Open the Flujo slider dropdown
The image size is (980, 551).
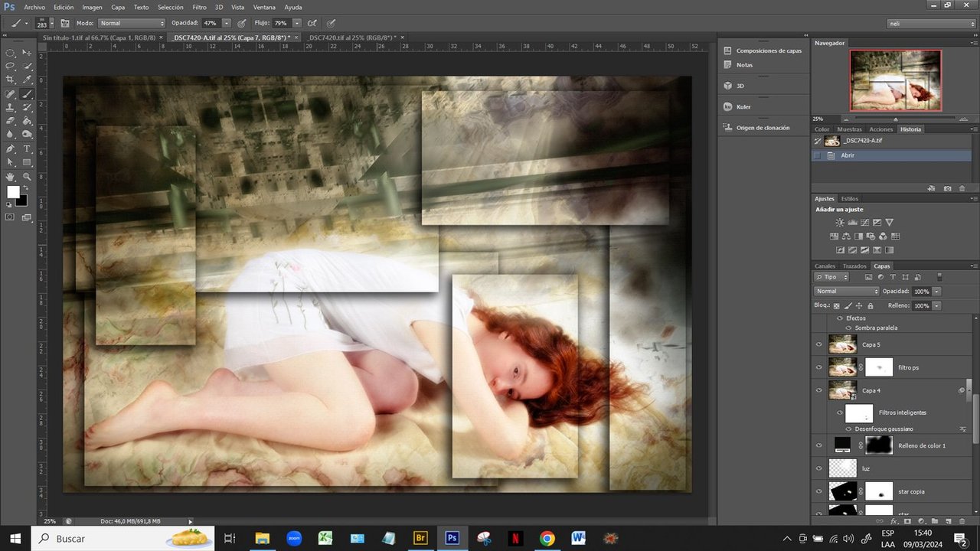tap(297, 24)
